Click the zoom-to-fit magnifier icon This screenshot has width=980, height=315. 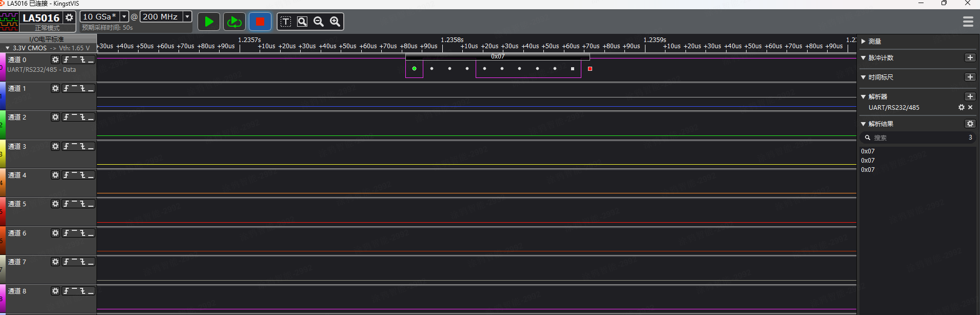pos(302,22)
